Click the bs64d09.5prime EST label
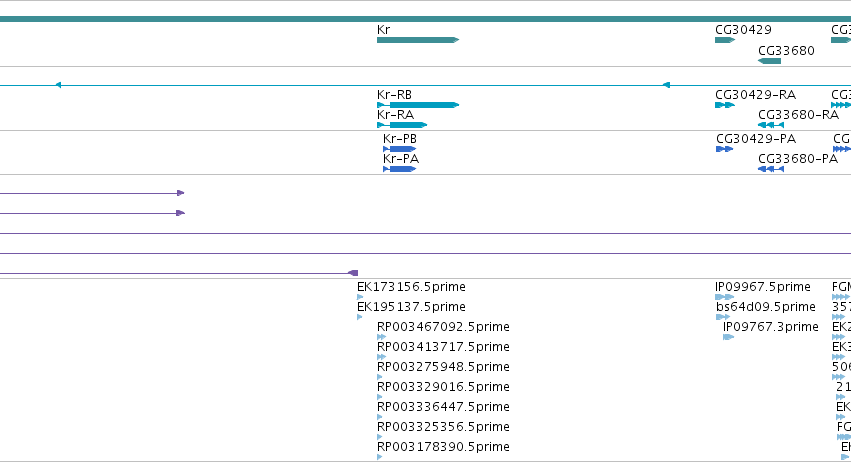Image resolution: width=851 pixels, height=462 pixels. (766, 307)
